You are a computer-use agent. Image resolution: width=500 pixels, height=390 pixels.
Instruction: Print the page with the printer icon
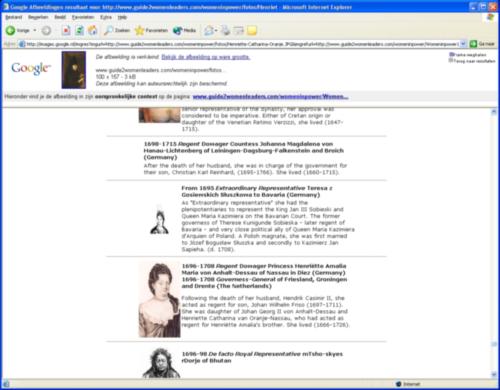[226, 31]
